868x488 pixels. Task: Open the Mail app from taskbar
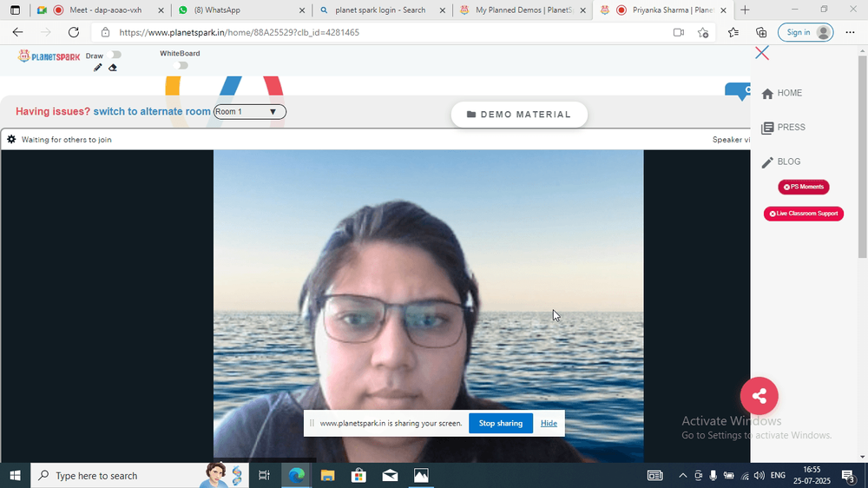point(391,476)
